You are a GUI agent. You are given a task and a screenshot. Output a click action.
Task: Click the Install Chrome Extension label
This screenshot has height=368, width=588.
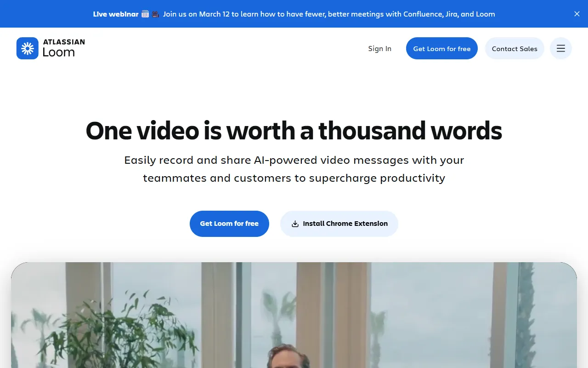pyautogui.click(x=345, y=224)
